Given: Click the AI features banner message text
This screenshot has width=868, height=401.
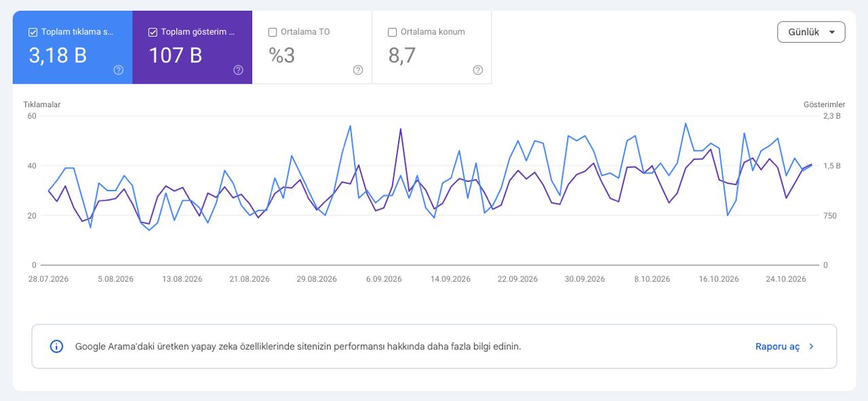Looking at the screenshot, I should [x=298, y=347].
